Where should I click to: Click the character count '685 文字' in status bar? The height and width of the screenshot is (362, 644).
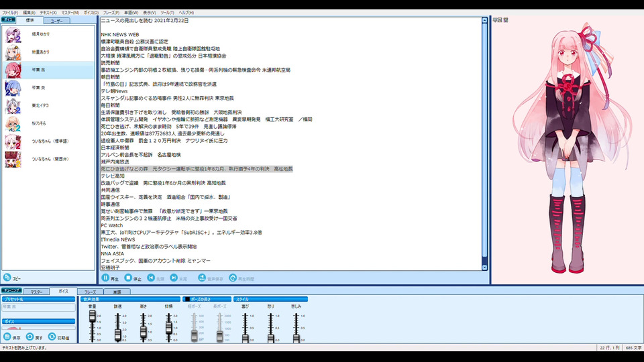pos(633,348)
